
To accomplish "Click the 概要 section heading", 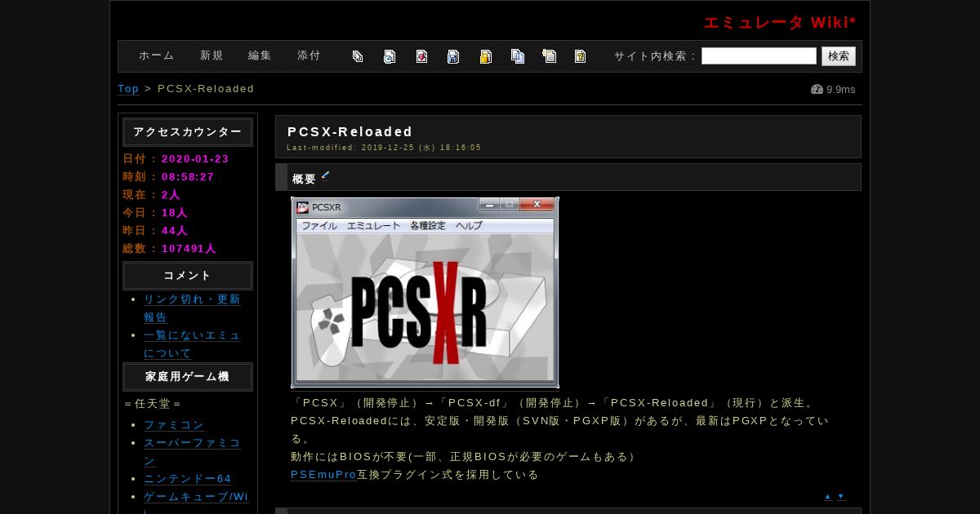I will point(304,179).
